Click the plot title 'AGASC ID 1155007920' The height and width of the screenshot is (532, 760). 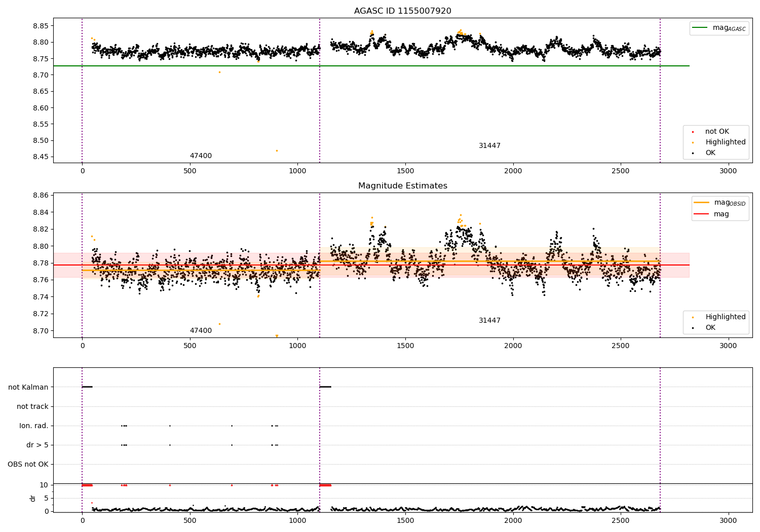pyautogui.click(x=402, y=11)
